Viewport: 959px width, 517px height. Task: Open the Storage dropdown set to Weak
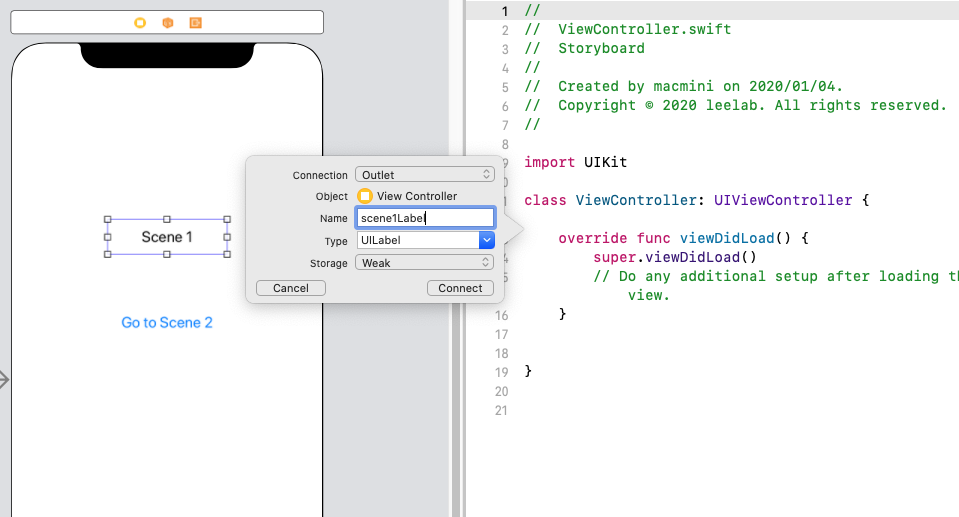425,263
